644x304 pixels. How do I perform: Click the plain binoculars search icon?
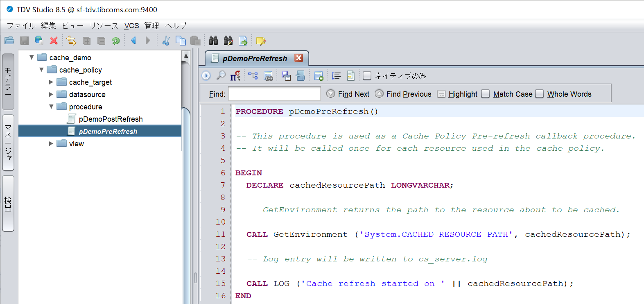coord(213,41)
